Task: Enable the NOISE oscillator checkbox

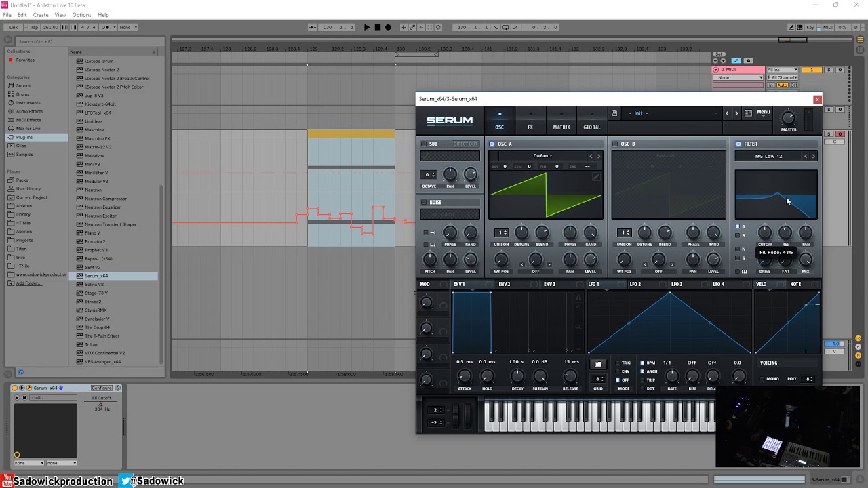Action: tap(424, 202)
